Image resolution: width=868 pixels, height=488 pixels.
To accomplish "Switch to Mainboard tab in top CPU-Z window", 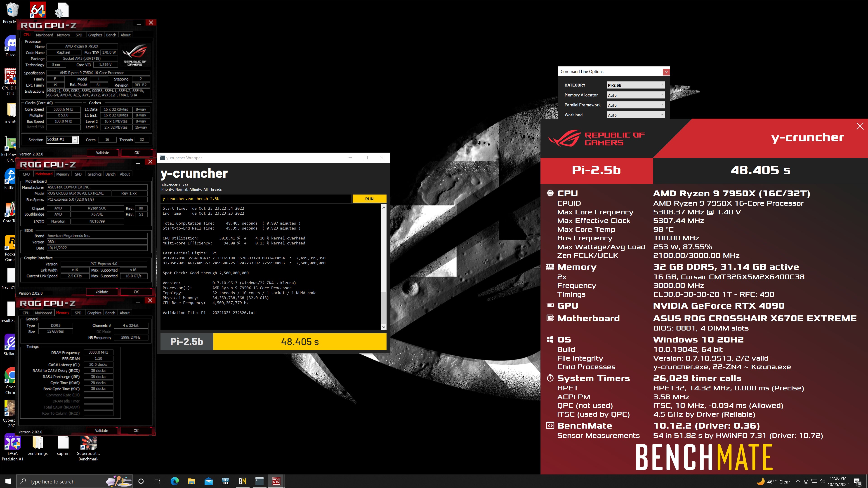I will coord(44,35).
